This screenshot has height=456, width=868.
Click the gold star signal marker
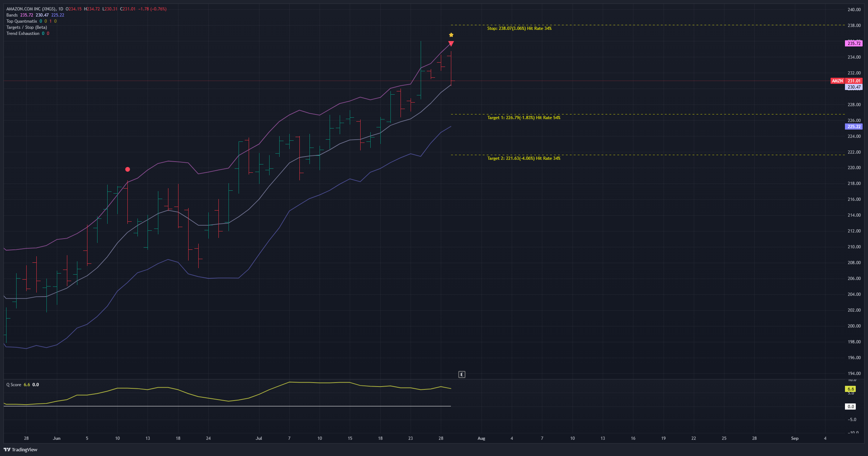451,35
